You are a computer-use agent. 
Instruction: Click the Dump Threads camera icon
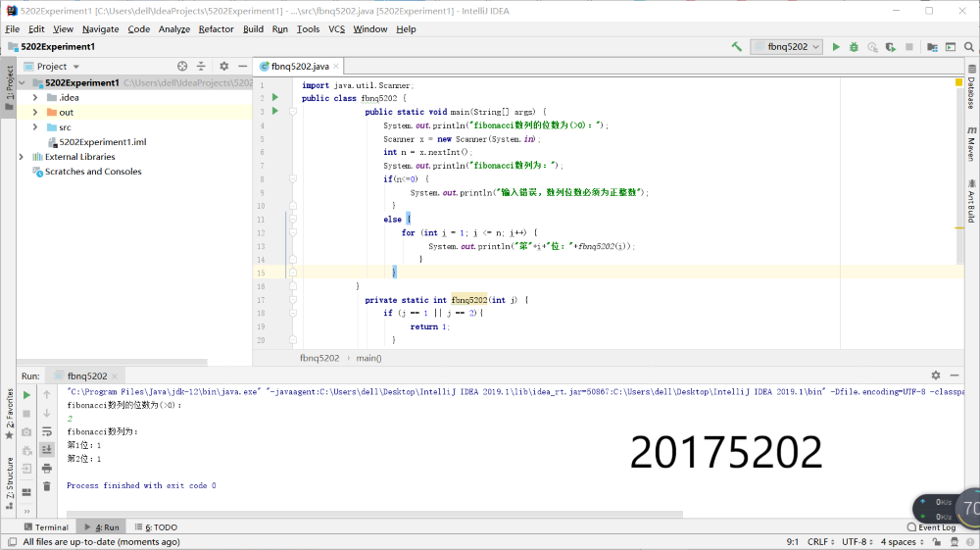[x=26, y=432]
